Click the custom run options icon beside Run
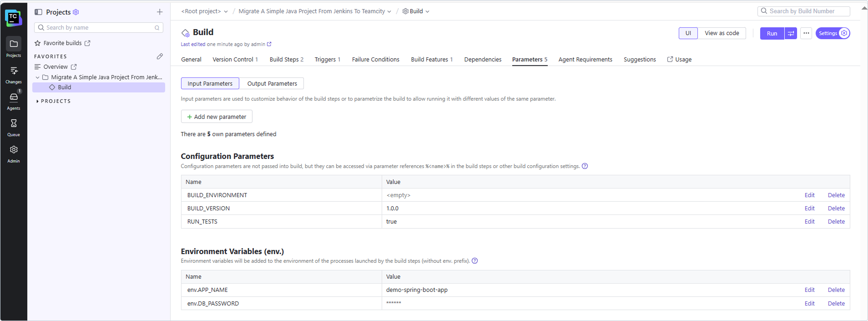 click(791, 33)
